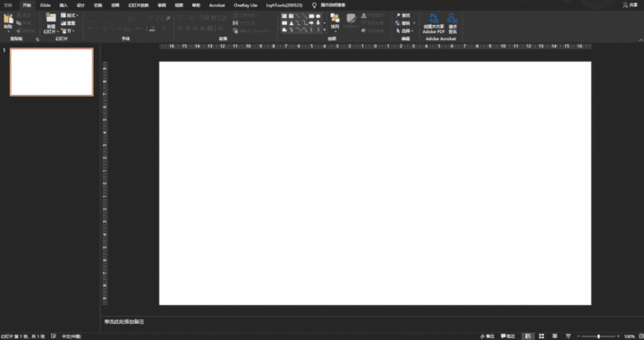Image resolution: width=644 pixels, height=340 pixels.
Task: Select the right arrow shape in gallery
Action: coord(311,23)
